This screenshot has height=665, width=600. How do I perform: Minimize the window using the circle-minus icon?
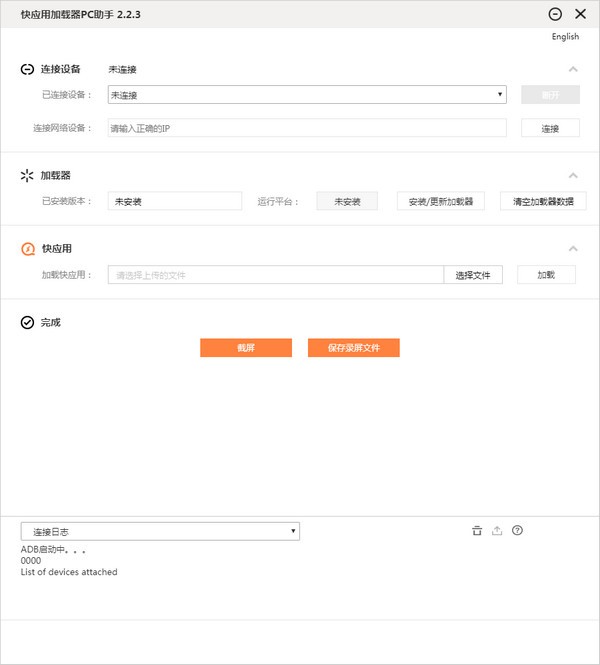tap(556, 14)
